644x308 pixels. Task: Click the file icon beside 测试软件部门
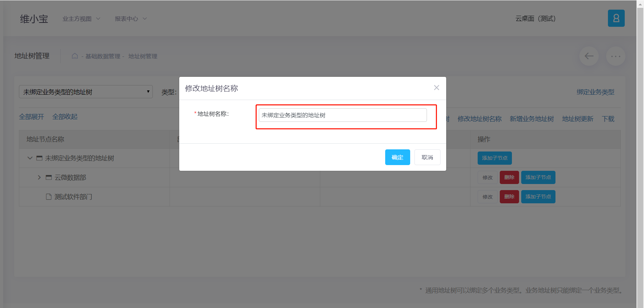point(49,197)
